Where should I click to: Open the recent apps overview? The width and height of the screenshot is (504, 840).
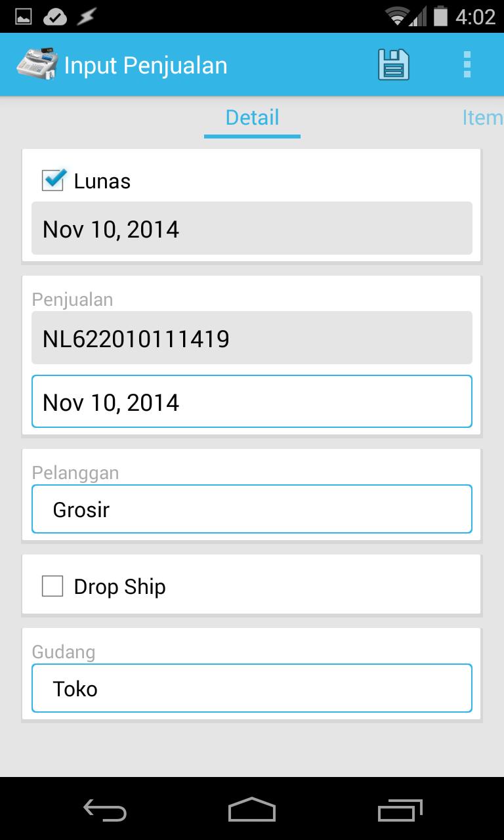point(400,811)
